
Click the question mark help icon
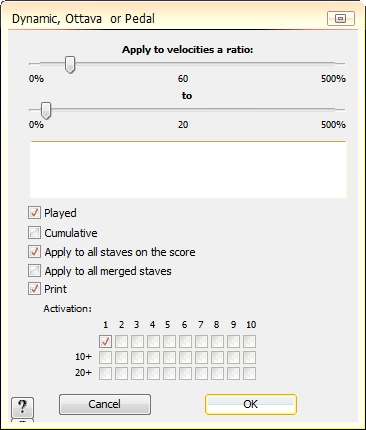pyautogui.click(x=22, y=407)
